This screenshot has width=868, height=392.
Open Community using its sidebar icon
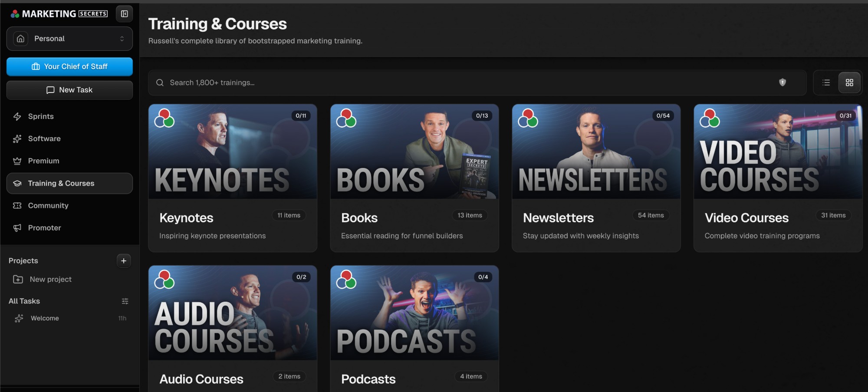[x=17, y=205]
